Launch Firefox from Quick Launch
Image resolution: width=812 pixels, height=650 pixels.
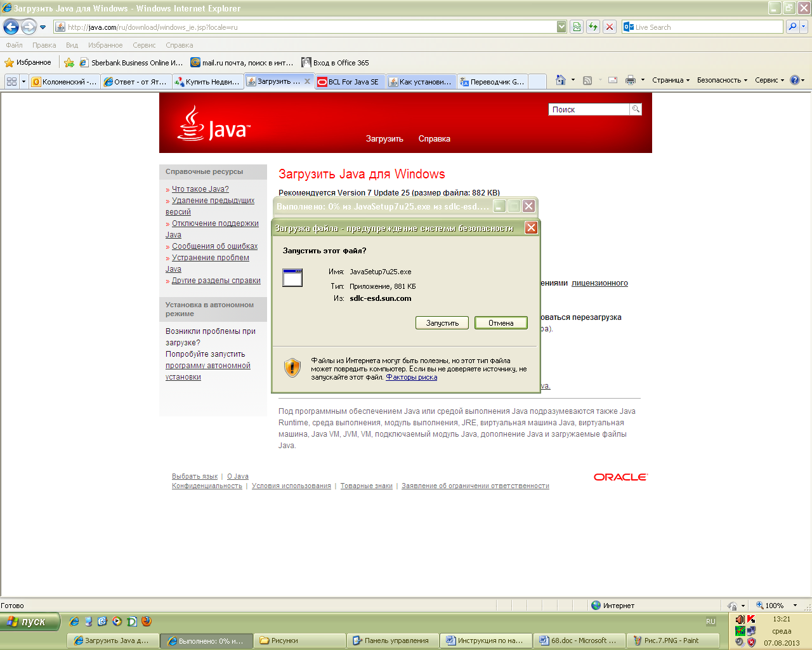coord(147,621)
